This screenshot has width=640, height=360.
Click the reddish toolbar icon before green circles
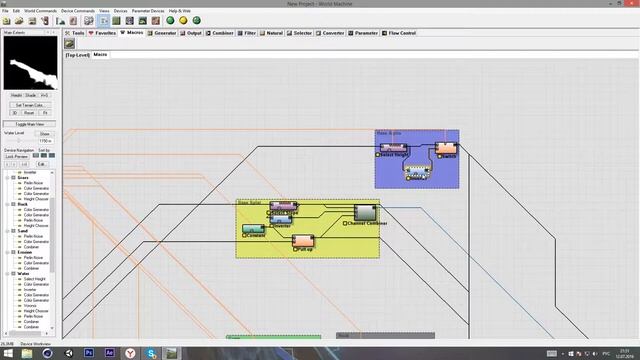[x=156, y=20]
